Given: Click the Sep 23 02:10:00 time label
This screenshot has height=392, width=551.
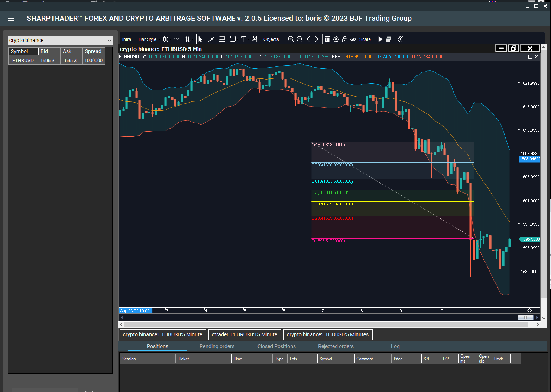Looking at the screenshot, I should pyautogui.click(x=135, y=311).
